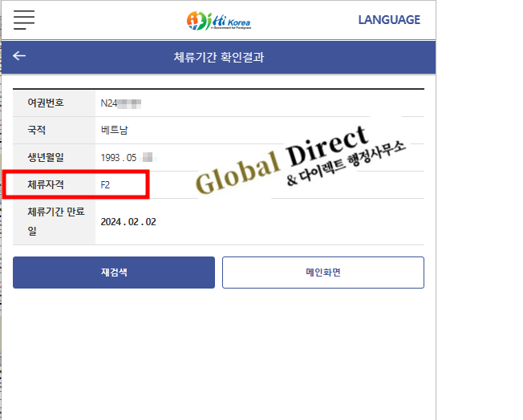523x420 pixels.
Task: Click the passport number value N24
Action: tap(109, 103)
